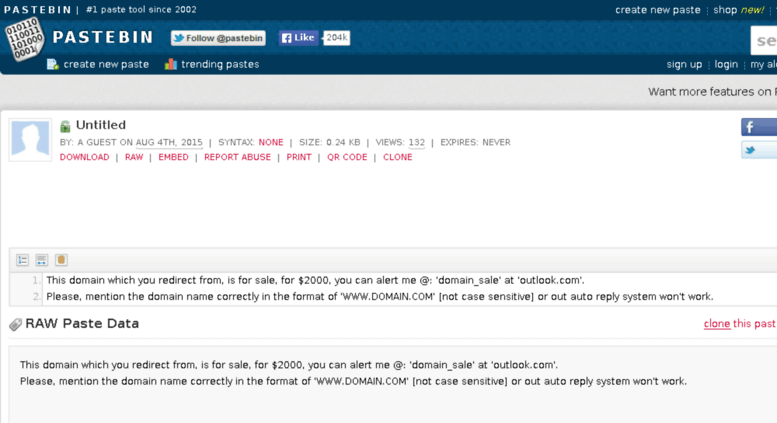Viewport: 777px width, 423px height.
Task: Click the SIZE: 0.24 KB text
Action: click(330, 143)
